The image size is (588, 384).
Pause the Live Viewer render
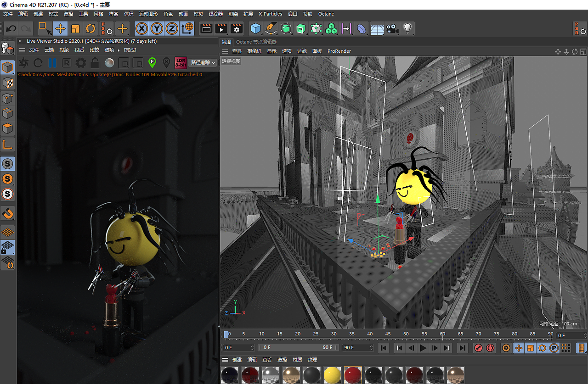(x=52, y=62)
